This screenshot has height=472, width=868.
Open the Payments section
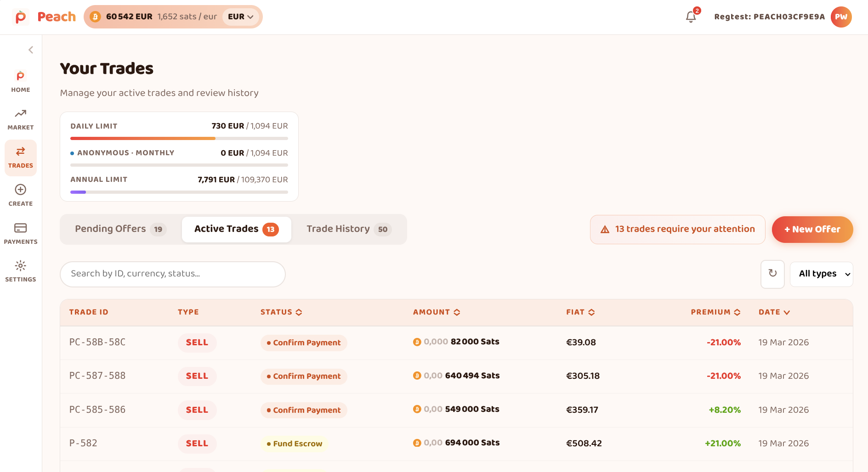point(21,234)
